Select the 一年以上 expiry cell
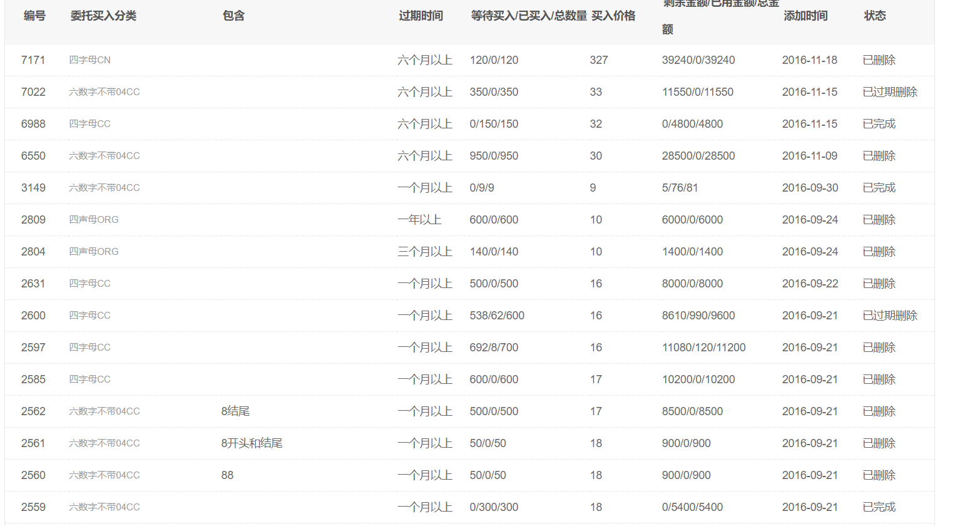 pos(419,220)
